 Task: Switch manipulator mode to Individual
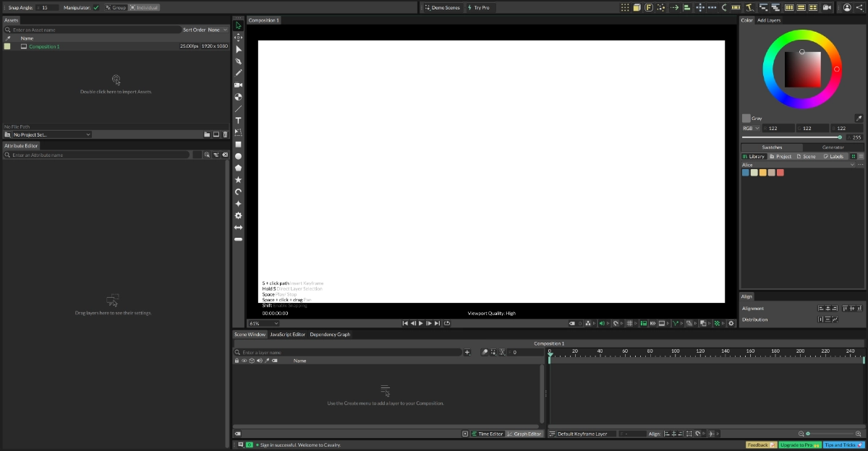pyautogui.click(x=144, y=7)
